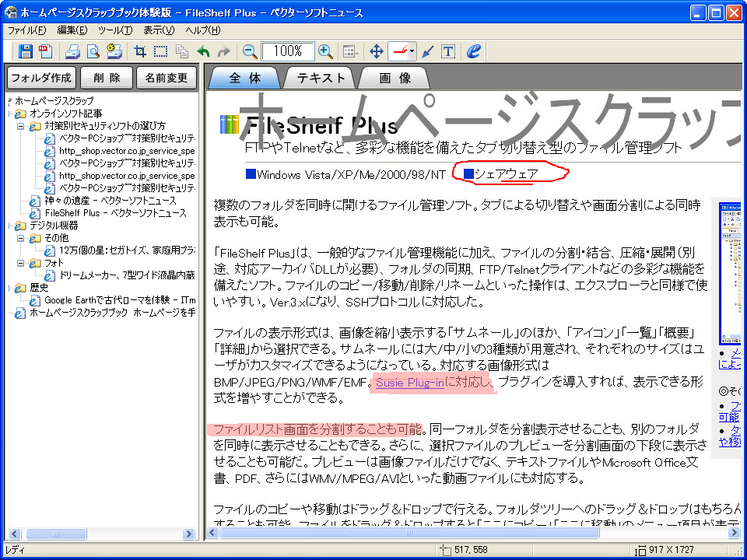The height and width of the screenshot is (560, 747).
Task: Click the PDF export icon
Action: coord(46,51)
